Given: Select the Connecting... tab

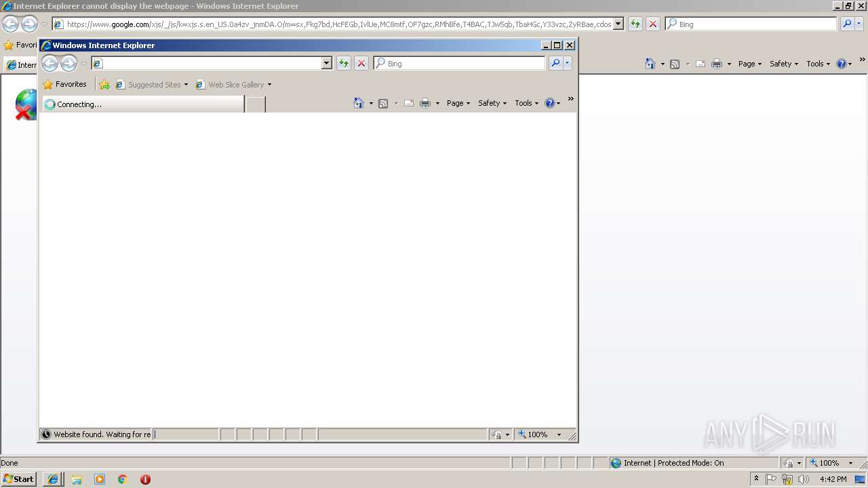Looking at the screenshot, I should [143, 104].
